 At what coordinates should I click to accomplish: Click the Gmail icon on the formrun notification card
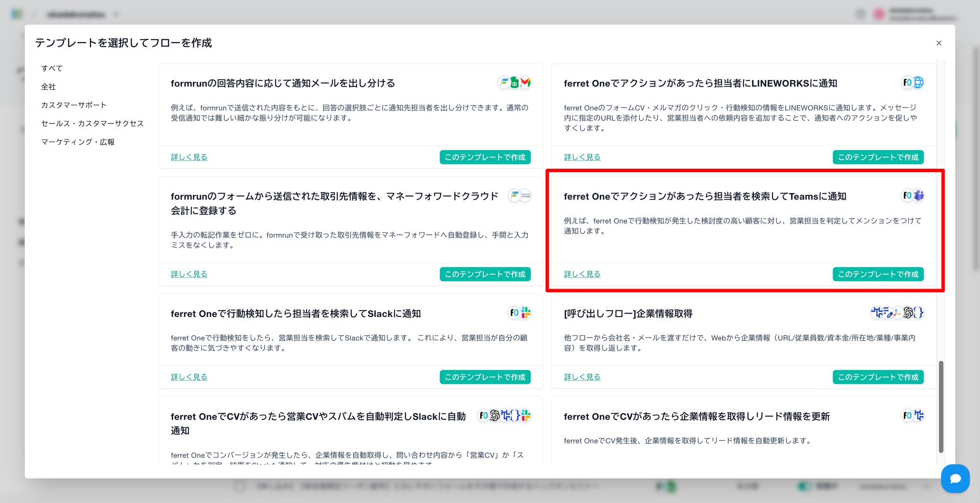click(525, 83)
